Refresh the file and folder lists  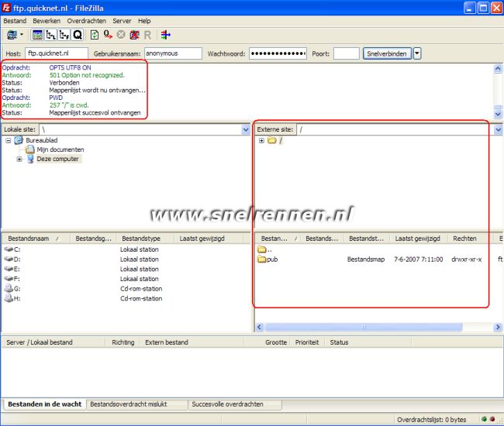95,35
